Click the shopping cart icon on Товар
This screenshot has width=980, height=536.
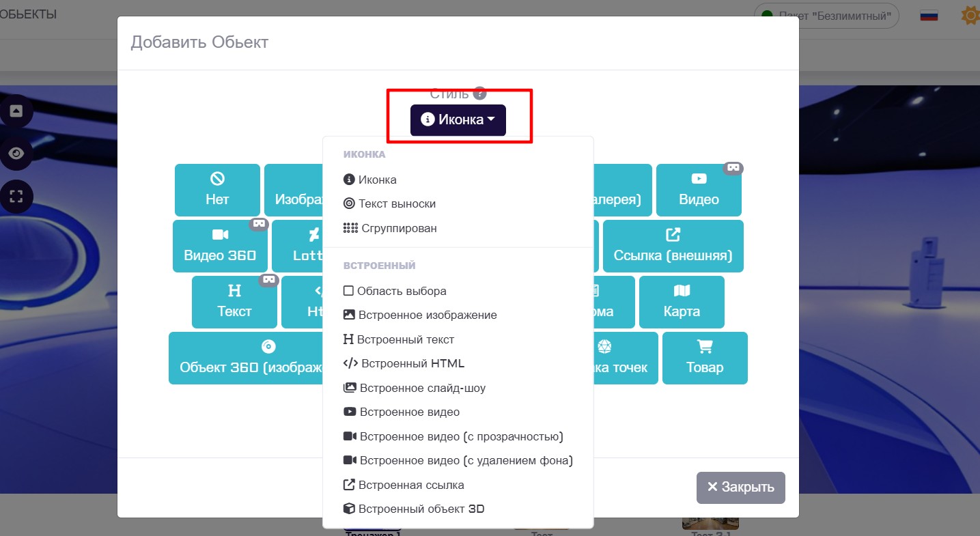704,347
